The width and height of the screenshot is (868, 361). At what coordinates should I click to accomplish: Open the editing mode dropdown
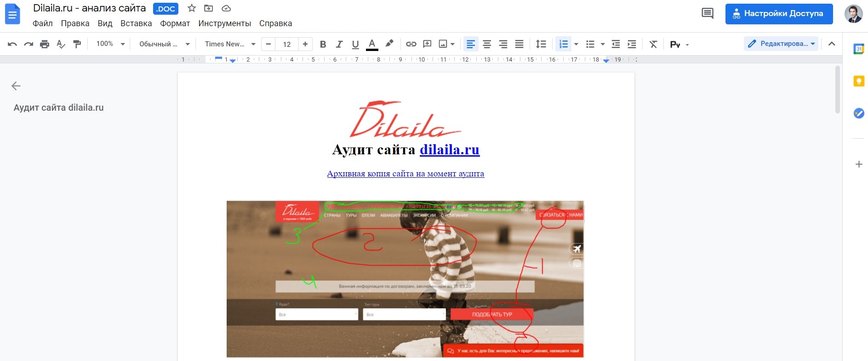coord(781,44)
